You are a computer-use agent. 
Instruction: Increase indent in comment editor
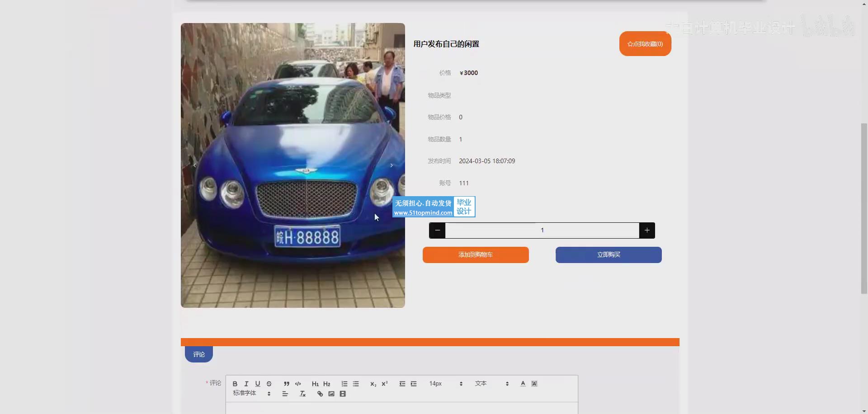[x=414, y=384]
